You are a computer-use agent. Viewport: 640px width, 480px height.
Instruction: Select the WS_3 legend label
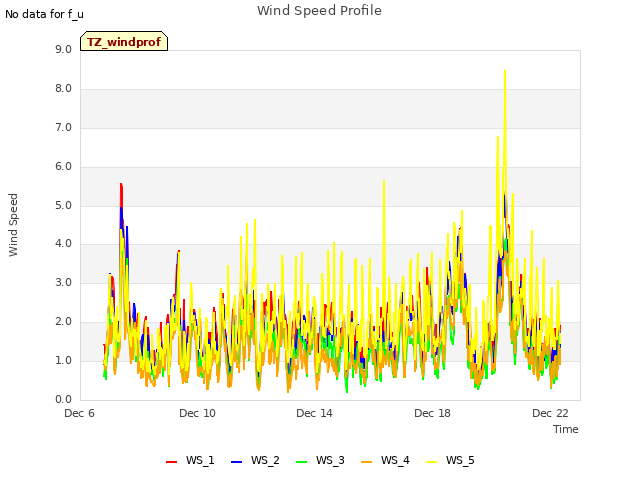(x=330, y=460)
